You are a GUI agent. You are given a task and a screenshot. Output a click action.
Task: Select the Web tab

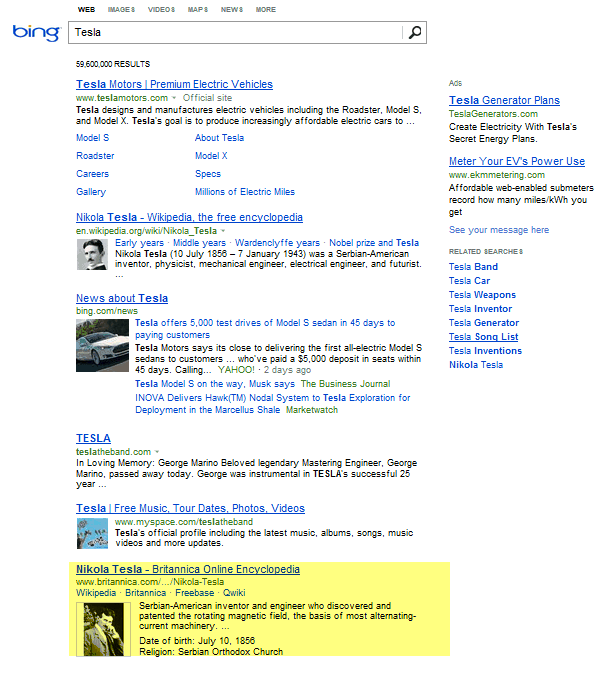click(86, 9)
